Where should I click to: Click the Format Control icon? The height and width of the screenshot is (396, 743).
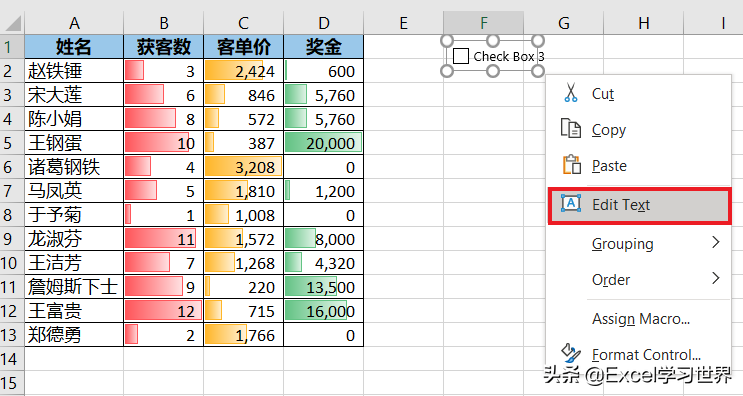click(571, 353)
